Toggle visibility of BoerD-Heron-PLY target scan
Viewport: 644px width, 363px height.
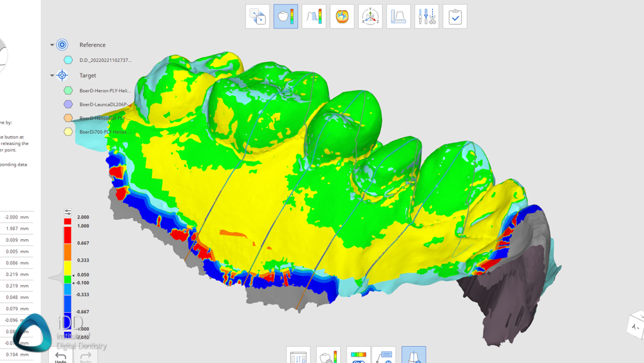(x=68, y=91)
